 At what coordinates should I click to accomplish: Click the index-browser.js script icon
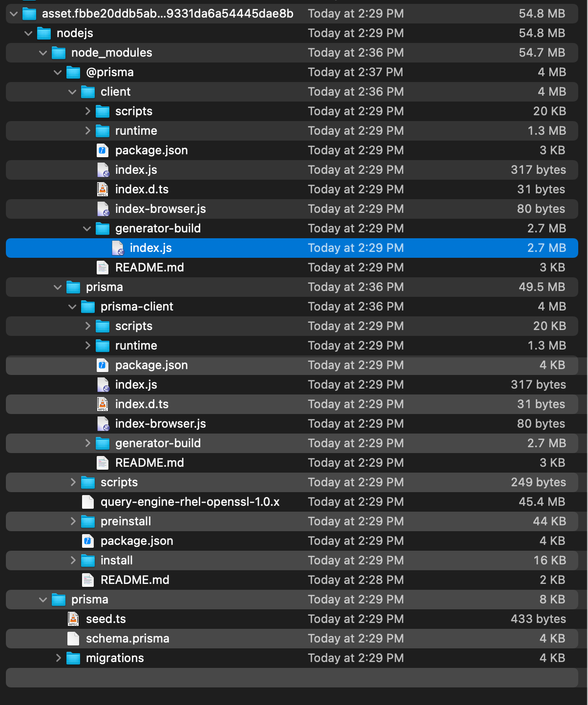pyautogui.click(x=103, y=209)
